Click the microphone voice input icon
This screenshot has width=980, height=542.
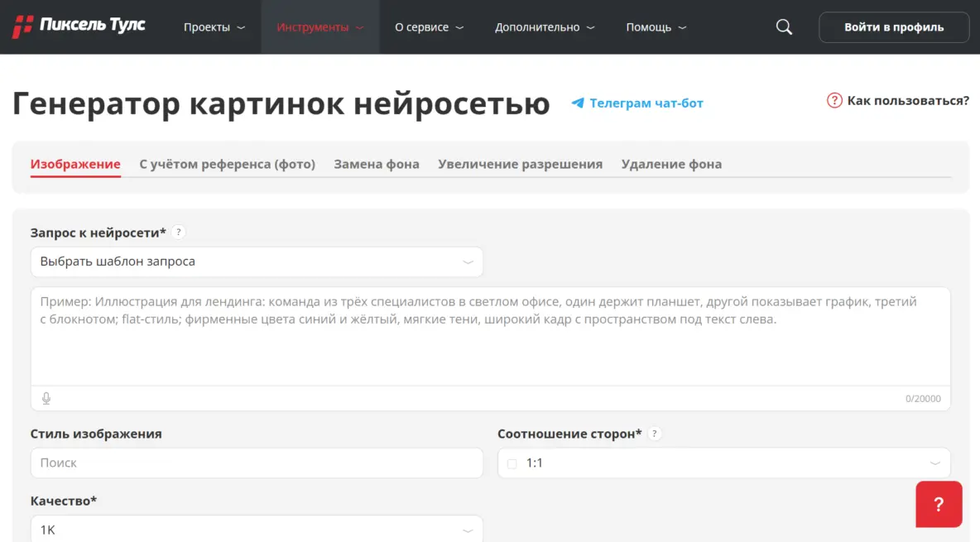46,398
